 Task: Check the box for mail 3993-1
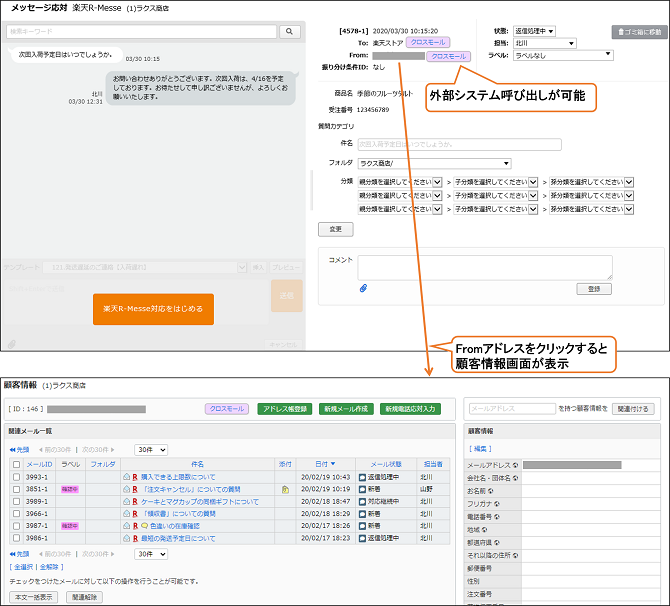click(16, 477)
